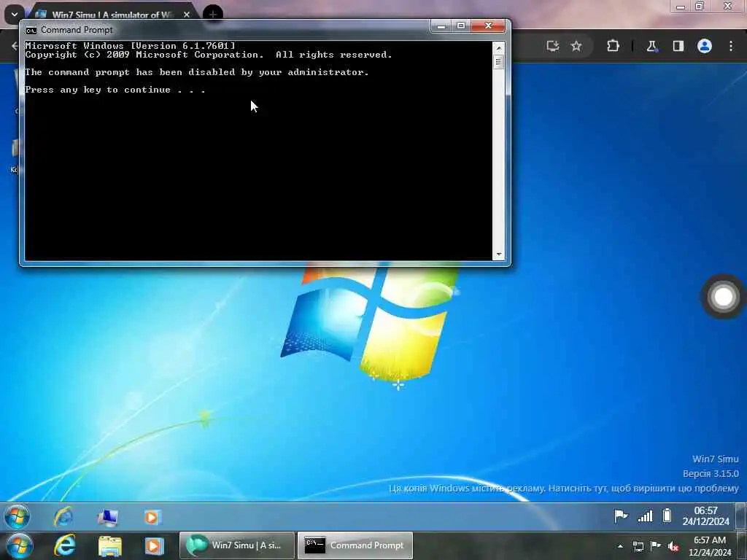Open browser profile avatar

(705, 46)
